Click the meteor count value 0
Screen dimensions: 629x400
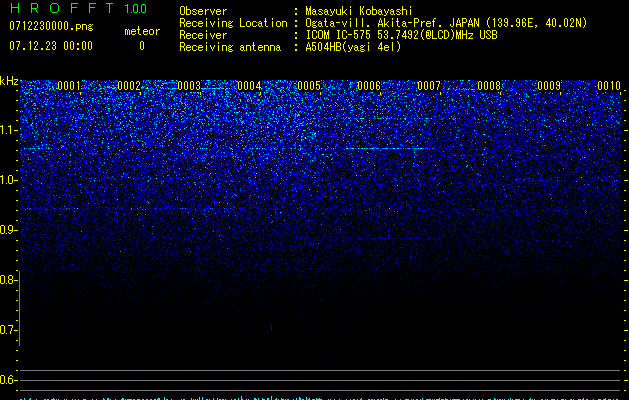coord(142,46)
